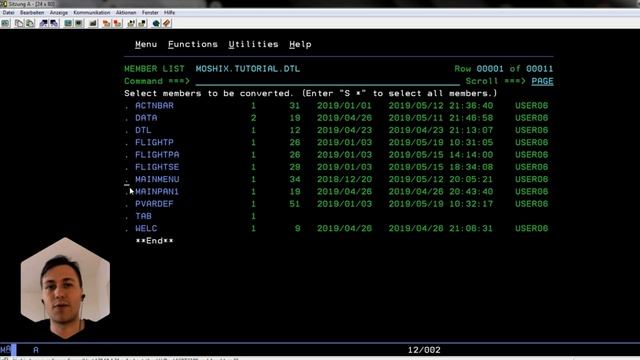Click the WELC member name
Screen dimensions: 640x360
(146, 228)
